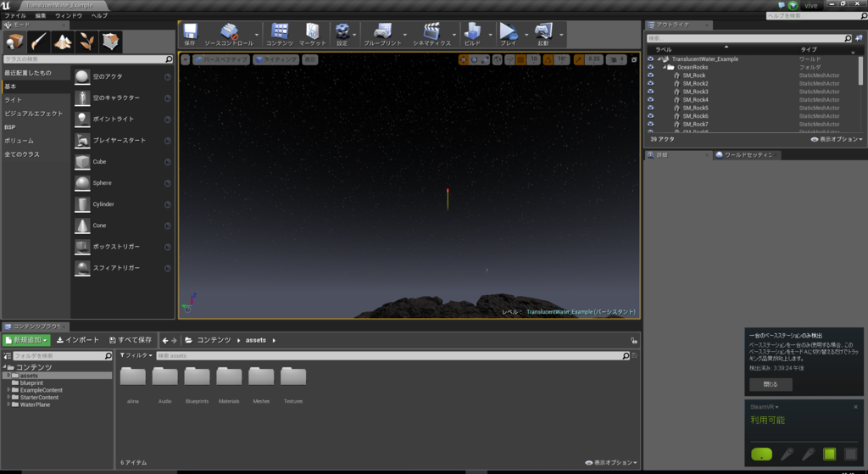Image resolution: width=868 pixels, height=474 pixels.
Task: Open the Lighting (ライティング) view mode dropdown
Action: 275,59
